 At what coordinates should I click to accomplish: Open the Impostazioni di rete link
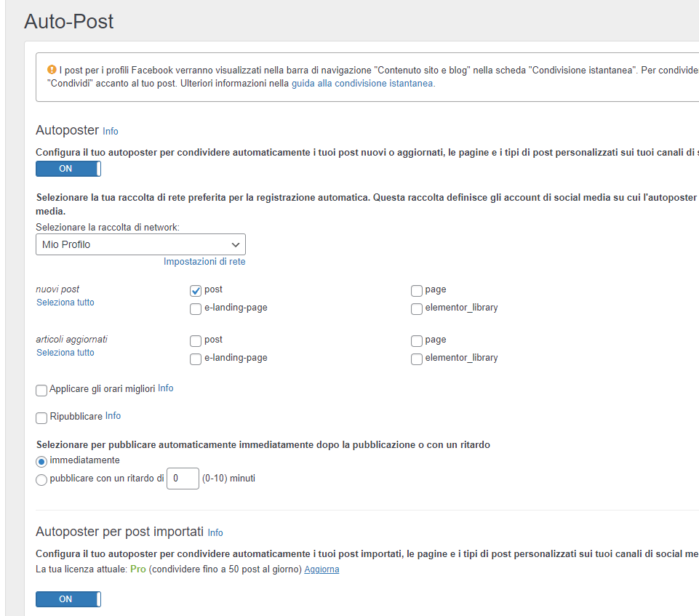click(x=209, y=262)
